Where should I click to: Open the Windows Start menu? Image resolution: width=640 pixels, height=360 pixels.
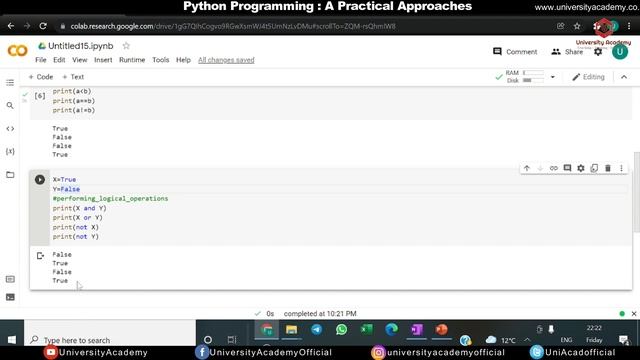pyautogui.click(x=12, y=340)
